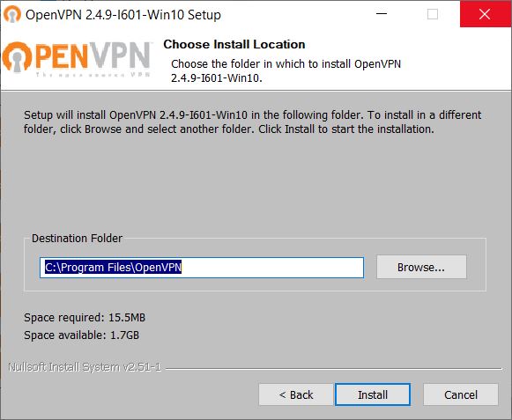Cancel the OpenVPN setup

click(x=461, y=394)
